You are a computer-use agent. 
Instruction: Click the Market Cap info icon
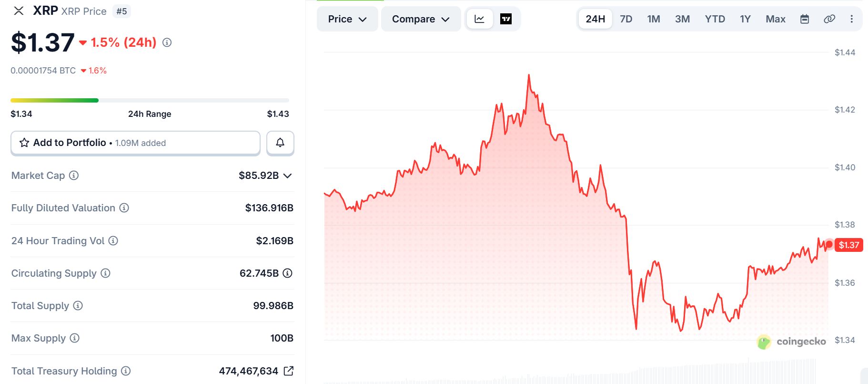(74, 175)
